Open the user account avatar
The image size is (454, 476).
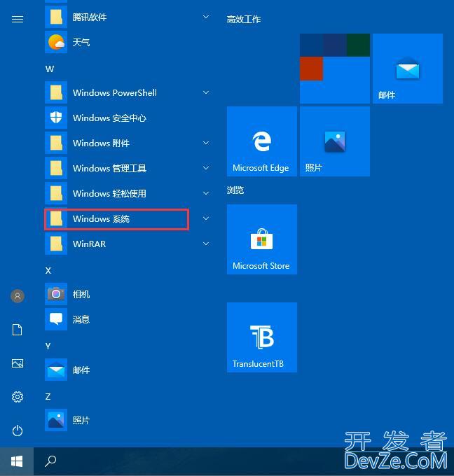pyautogui.click(x=18, y=296)
